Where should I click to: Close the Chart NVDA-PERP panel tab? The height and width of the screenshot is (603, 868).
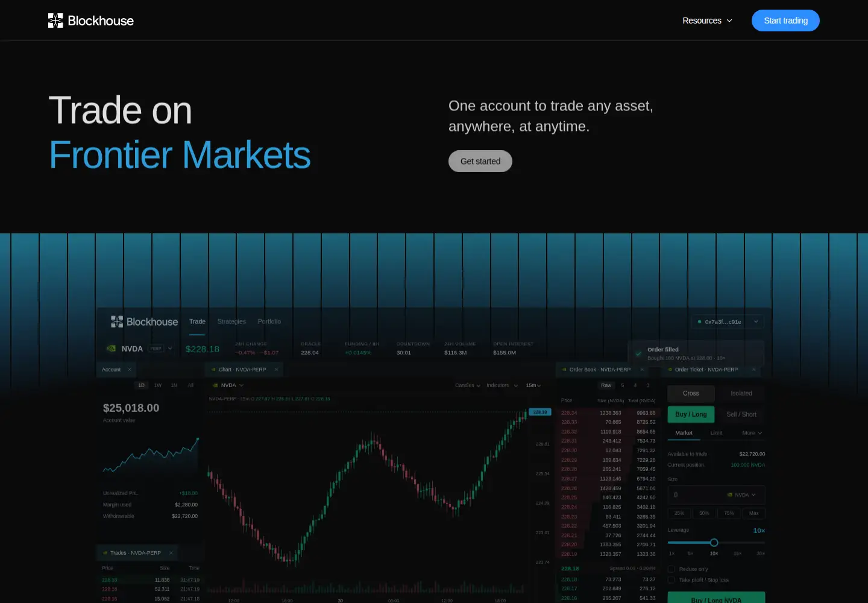277,370
